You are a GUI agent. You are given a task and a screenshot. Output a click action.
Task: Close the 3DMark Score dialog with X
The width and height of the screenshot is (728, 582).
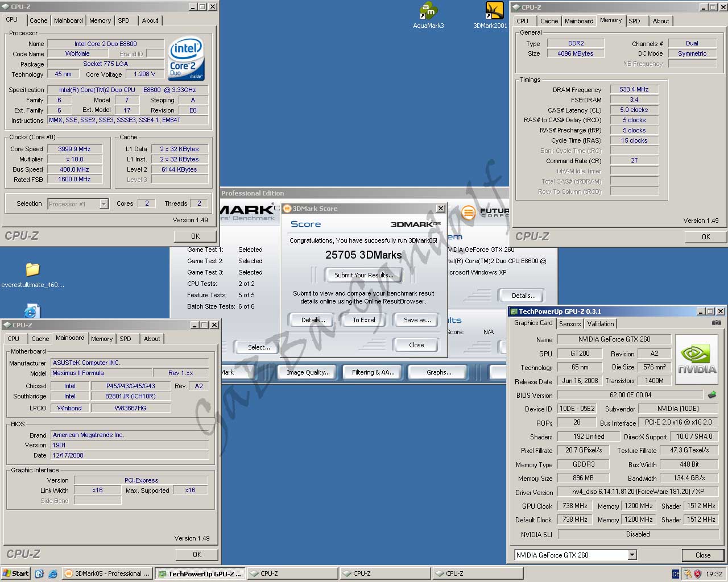click(x=440, y=209)
